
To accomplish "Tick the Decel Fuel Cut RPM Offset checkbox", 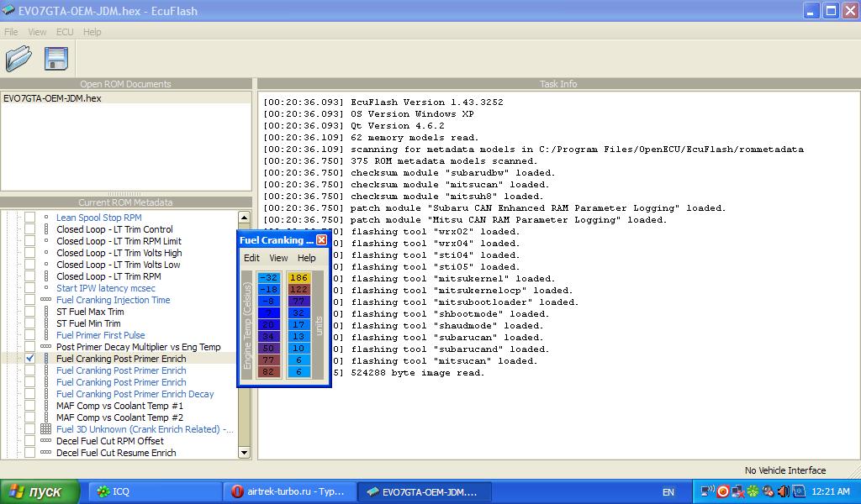I will [29, 441].
